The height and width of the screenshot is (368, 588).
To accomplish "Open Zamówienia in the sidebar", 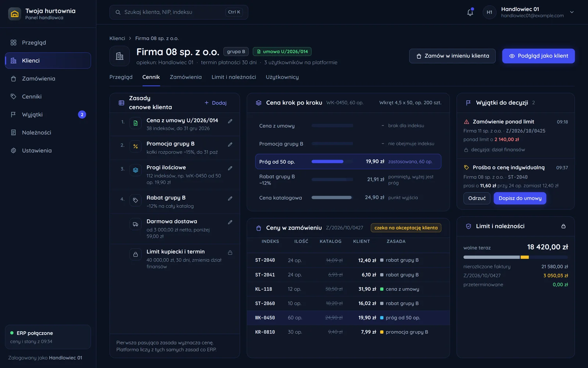I will pos(48,79).
